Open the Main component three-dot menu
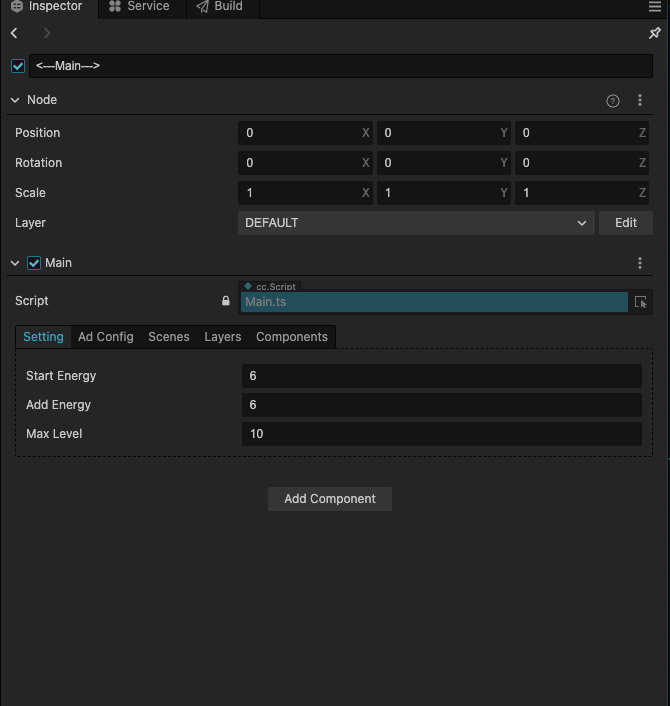The height and width of the screenshot is (706, 670). click(x=640, y=263)
